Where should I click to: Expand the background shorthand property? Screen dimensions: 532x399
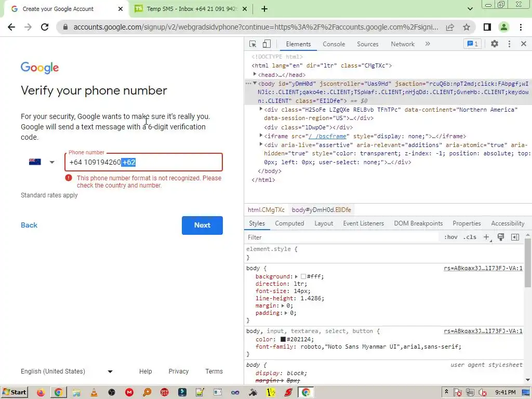pos(296,276)
